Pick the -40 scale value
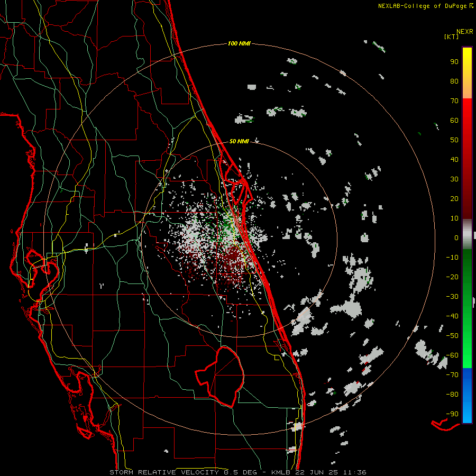The width and height of the screenshot is (476, 476). coord(452,316)
